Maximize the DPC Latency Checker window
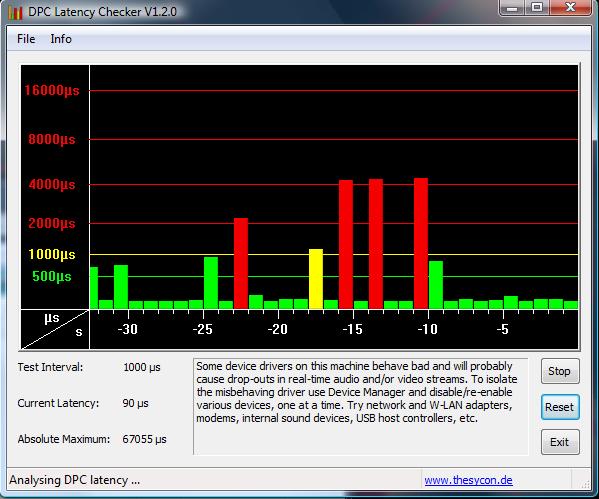 (x=537, y=7)
